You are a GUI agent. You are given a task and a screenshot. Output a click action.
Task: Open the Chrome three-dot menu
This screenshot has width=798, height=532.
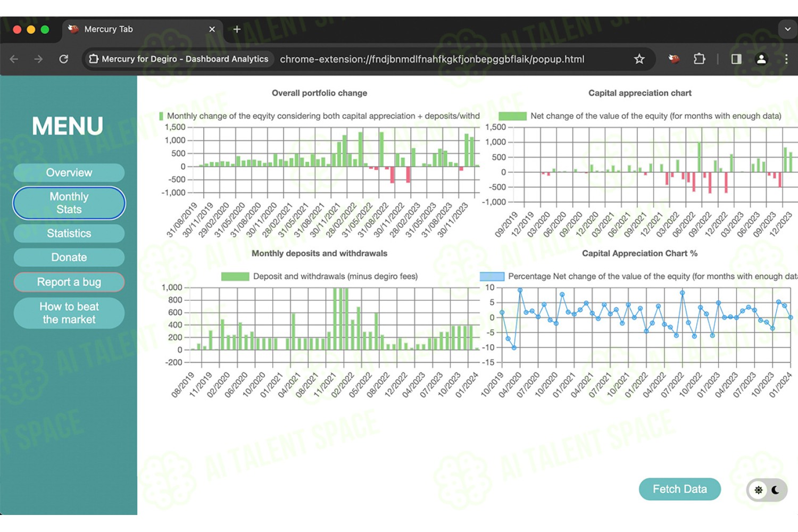pos(786,59)
